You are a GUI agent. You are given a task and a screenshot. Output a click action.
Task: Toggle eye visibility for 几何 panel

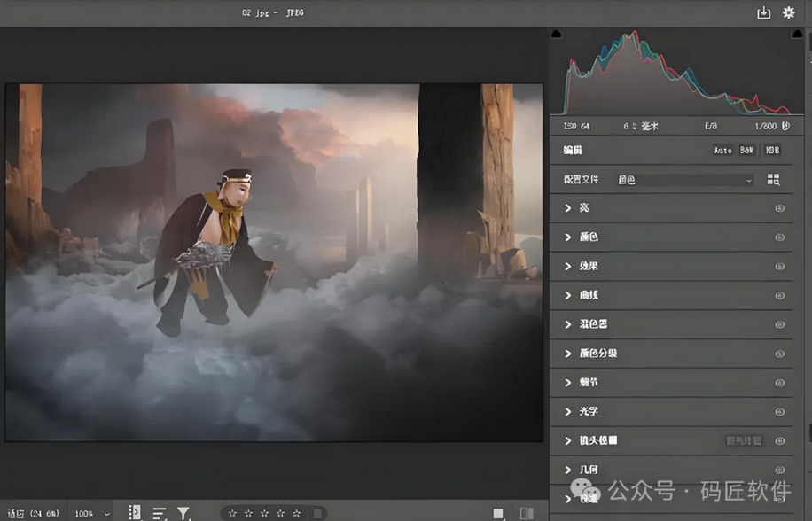point(780,470)
